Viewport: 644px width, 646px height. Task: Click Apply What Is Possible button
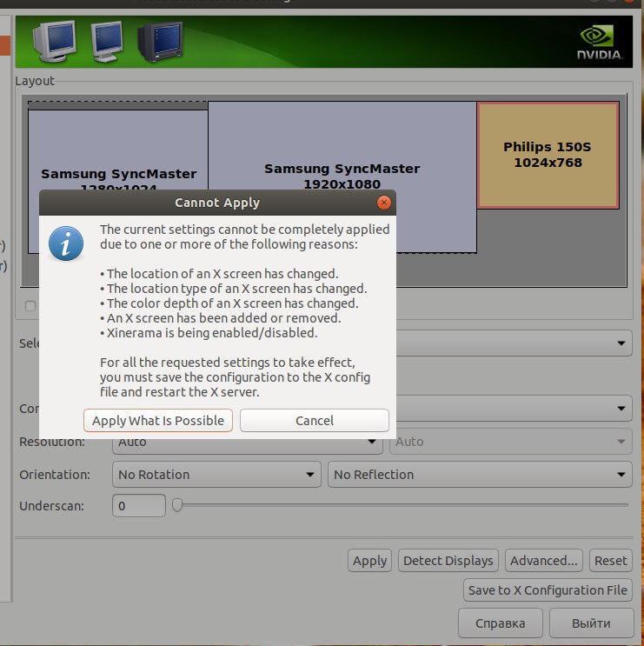tap(158, 420)
